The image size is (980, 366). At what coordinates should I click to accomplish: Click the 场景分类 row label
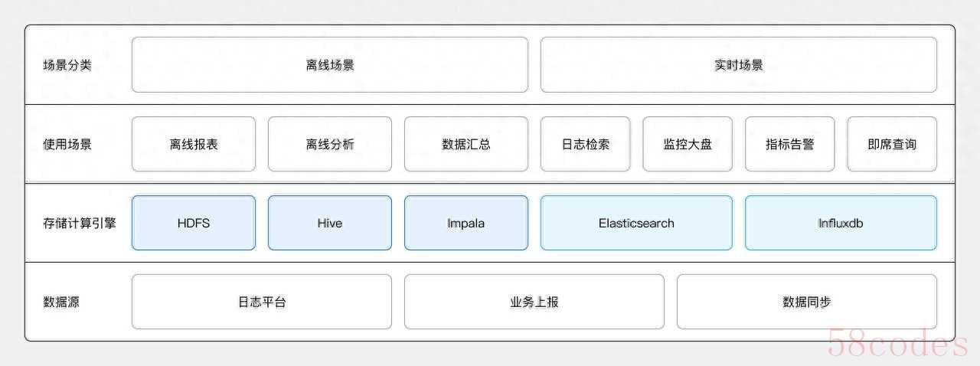click(x=67, y=65)
